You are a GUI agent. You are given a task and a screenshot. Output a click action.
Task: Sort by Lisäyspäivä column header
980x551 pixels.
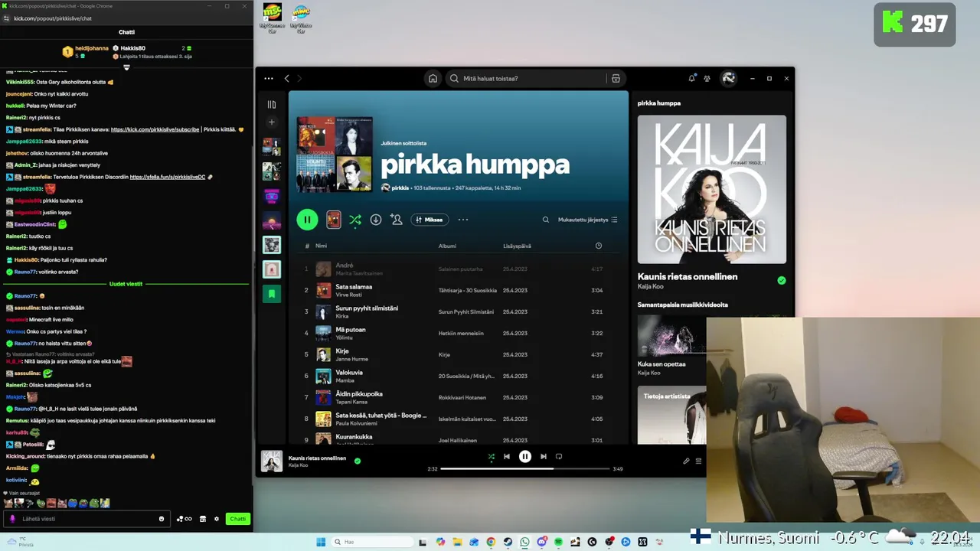(517, 246)
